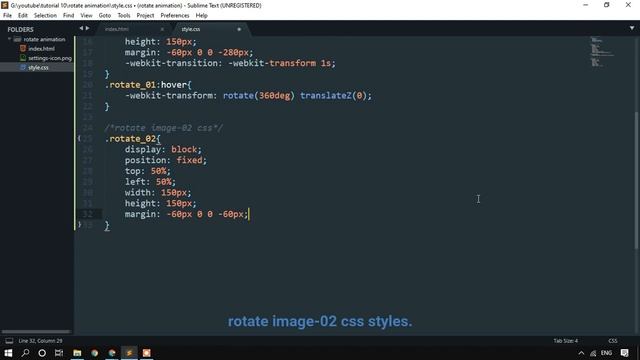The height and width of the screenshot is (360, 640).
Task: Open the Tools menu
Action: click(124, 16)
